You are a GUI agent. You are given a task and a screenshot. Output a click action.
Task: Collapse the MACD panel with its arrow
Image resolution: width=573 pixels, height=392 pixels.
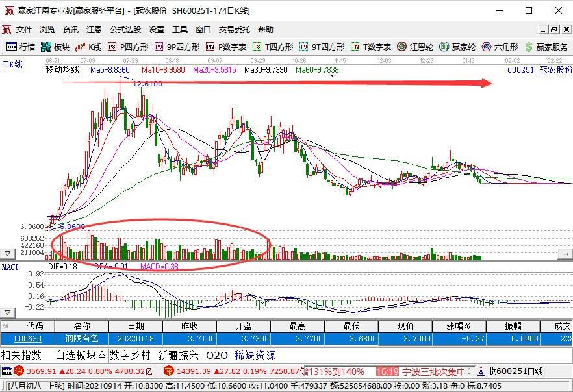click(7, 313)
